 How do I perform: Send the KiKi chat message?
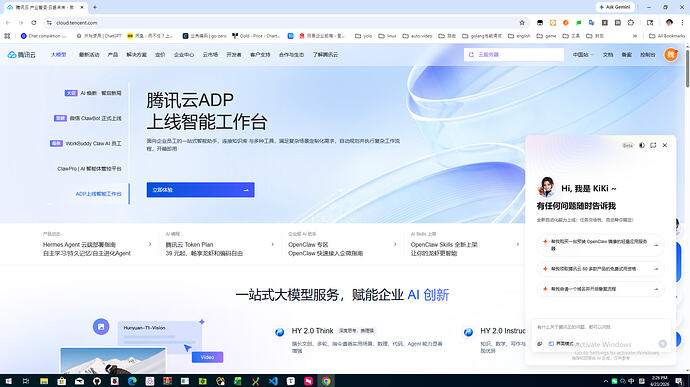[662, 344]
